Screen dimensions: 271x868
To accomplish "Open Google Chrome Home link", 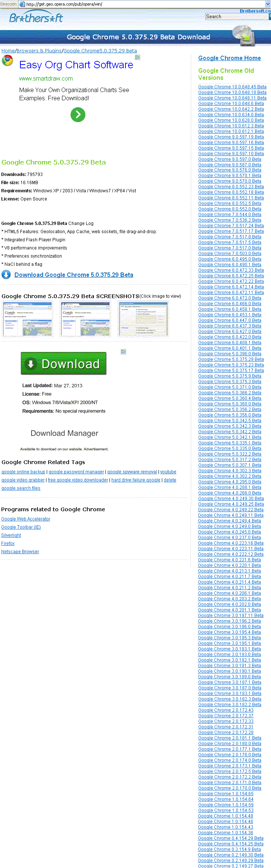I will pyautogui.click(x=229, y=58).
